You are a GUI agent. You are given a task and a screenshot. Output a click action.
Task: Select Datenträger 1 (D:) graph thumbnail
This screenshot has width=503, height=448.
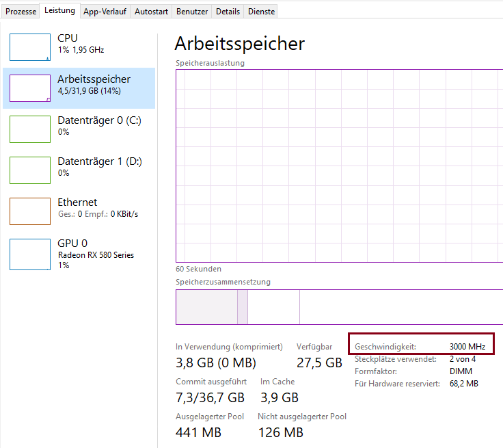click(x=30, y=170)
